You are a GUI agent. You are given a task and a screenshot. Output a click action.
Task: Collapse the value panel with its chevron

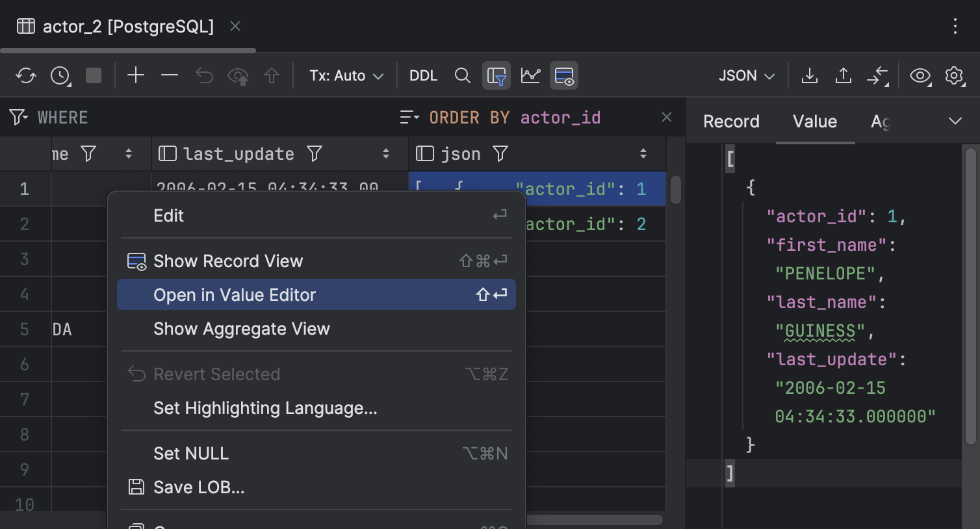coord(955,121)
